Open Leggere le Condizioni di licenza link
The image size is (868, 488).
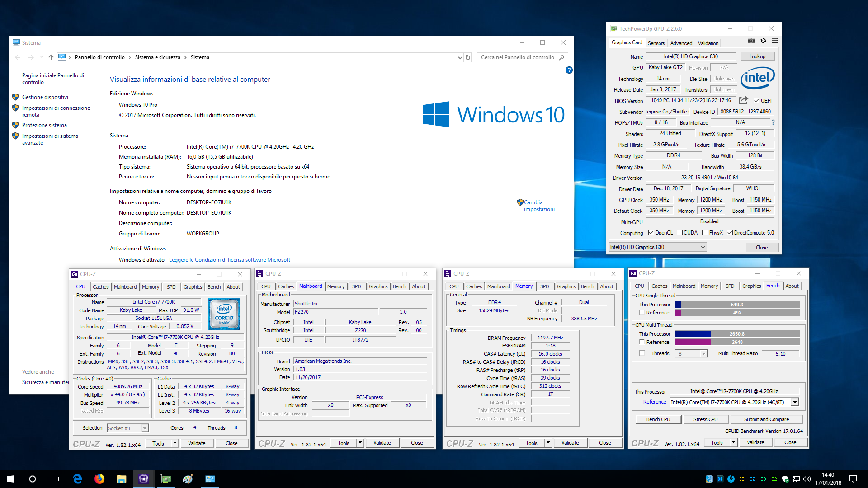coord(230,260)
